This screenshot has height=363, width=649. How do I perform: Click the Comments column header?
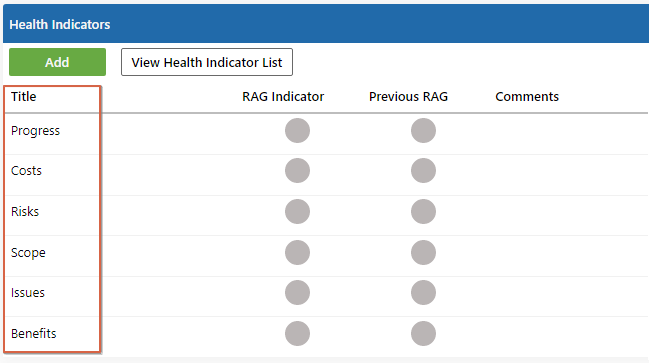pyautogui.click(x=527, y=96)
